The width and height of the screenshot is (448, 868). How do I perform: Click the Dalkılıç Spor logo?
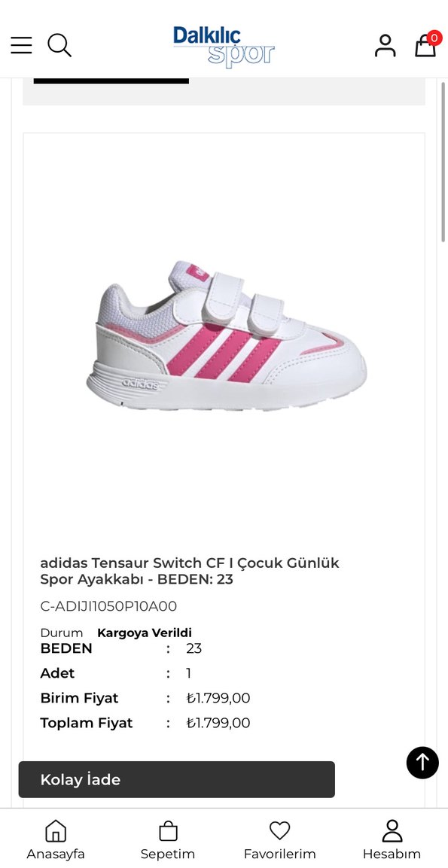click(x=224, y=47)
